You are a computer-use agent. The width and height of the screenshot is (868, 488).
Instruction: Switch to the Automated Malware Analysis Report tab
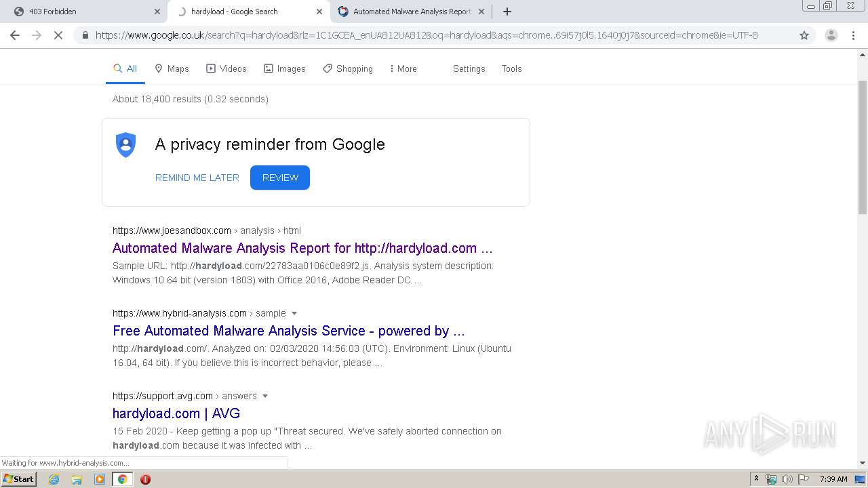point(412,12)
